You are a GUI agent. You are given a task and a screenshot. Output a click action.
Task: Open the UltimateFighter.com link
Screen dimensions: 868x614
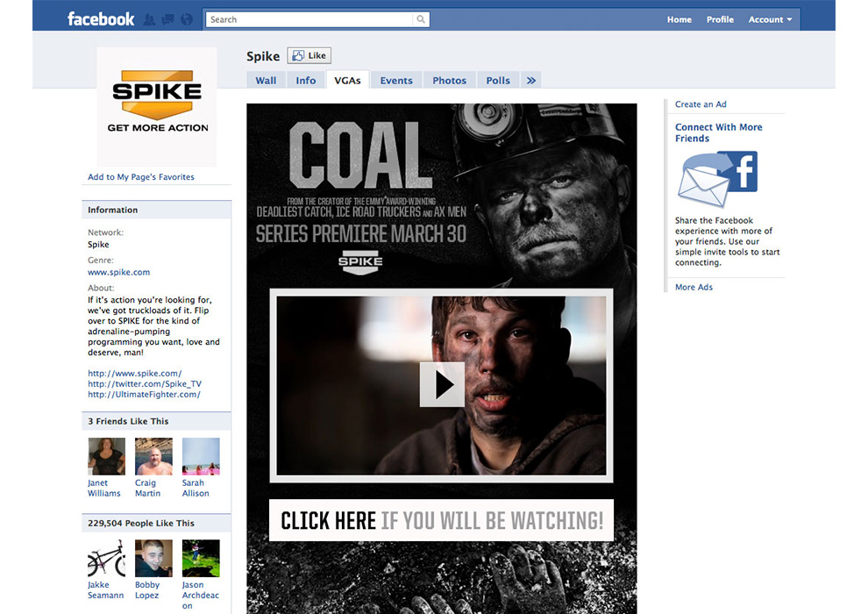(144, 394)
